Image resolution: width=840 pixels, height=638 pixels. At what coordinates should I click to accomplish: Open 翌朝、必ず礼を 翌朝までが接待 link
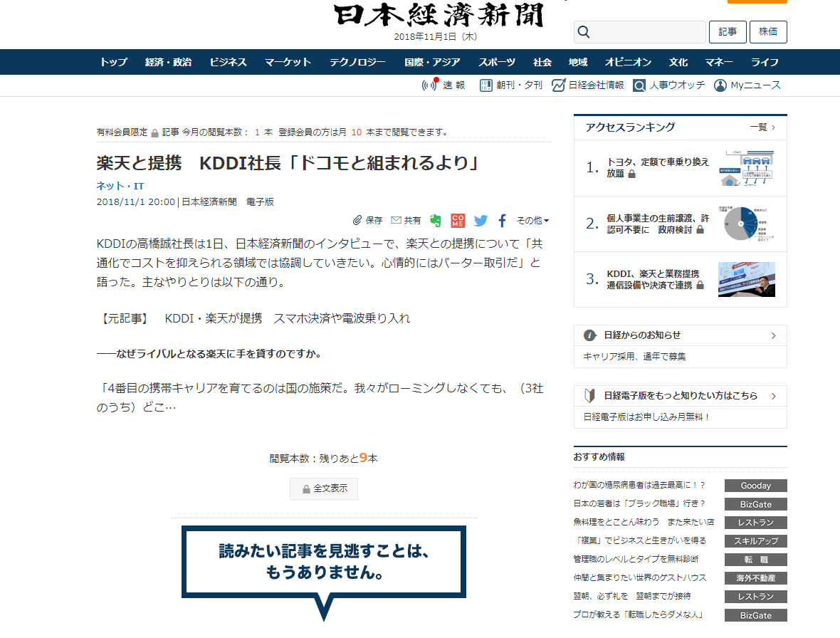pyautogui.click(x=632, y=596)
